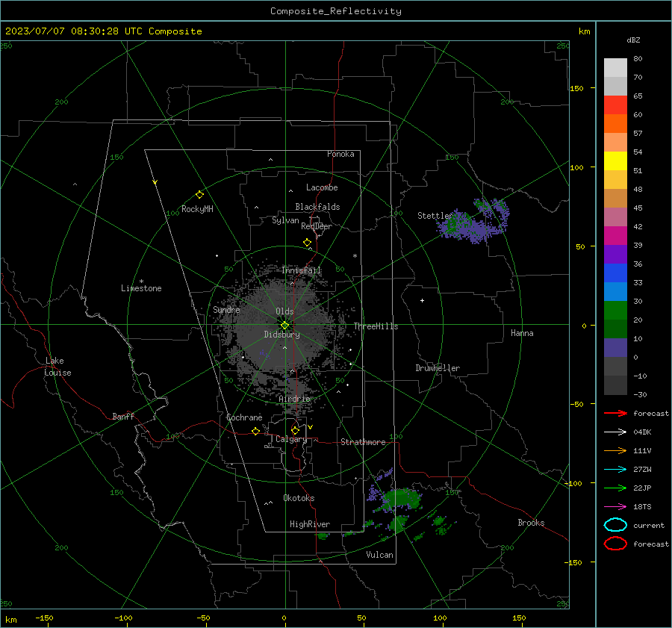Click the Lake Louise label

pyautogui.click(x=57, y=367)
